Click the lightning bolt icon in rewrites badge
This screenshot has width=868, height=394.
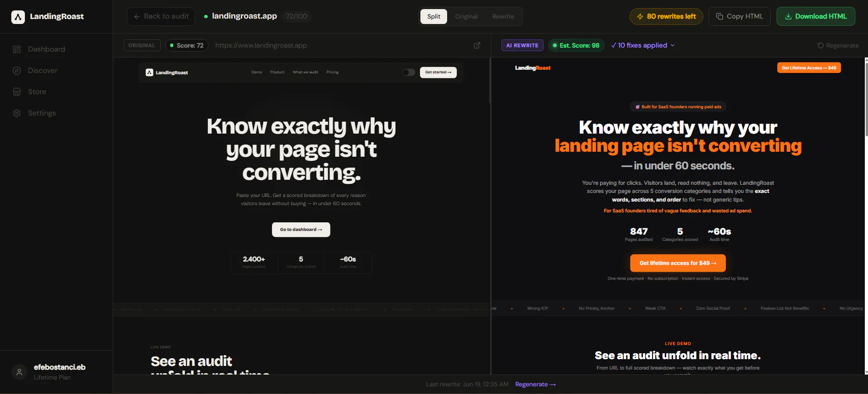tap(640, 16)
